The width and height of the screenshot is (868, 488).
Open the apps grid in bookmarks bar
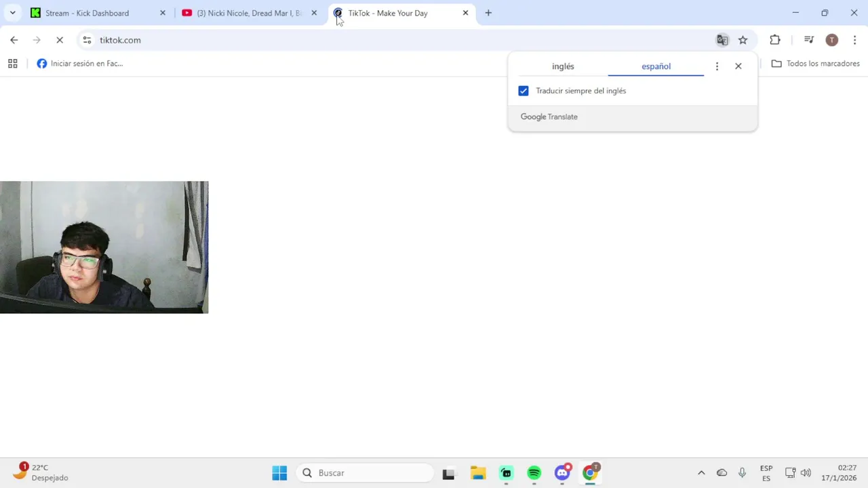pos(12,64)
